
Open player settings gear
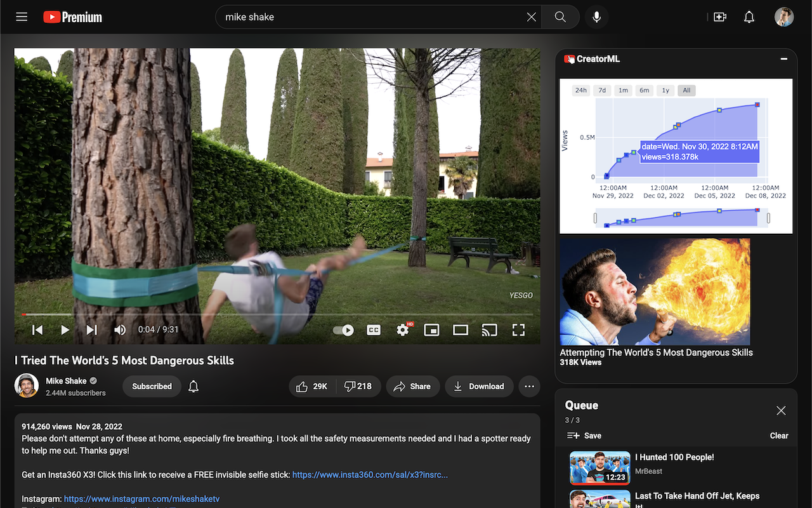point(403,330)
